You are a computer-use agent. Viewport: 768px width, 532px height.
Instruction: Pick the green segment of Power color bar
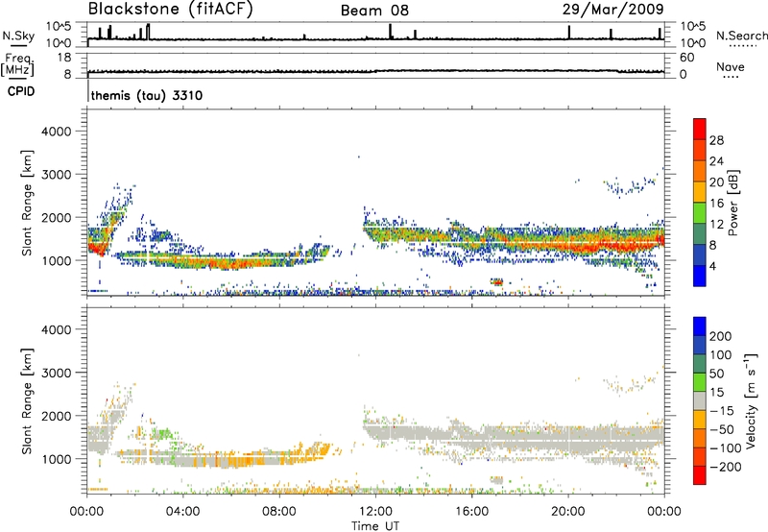click(x=700, y=212)
